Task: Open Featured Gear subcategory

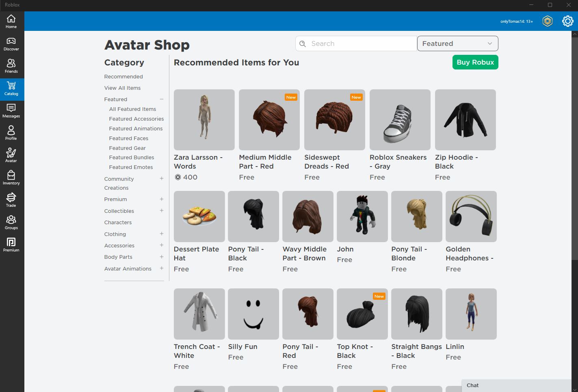Action: click(127, 148)
